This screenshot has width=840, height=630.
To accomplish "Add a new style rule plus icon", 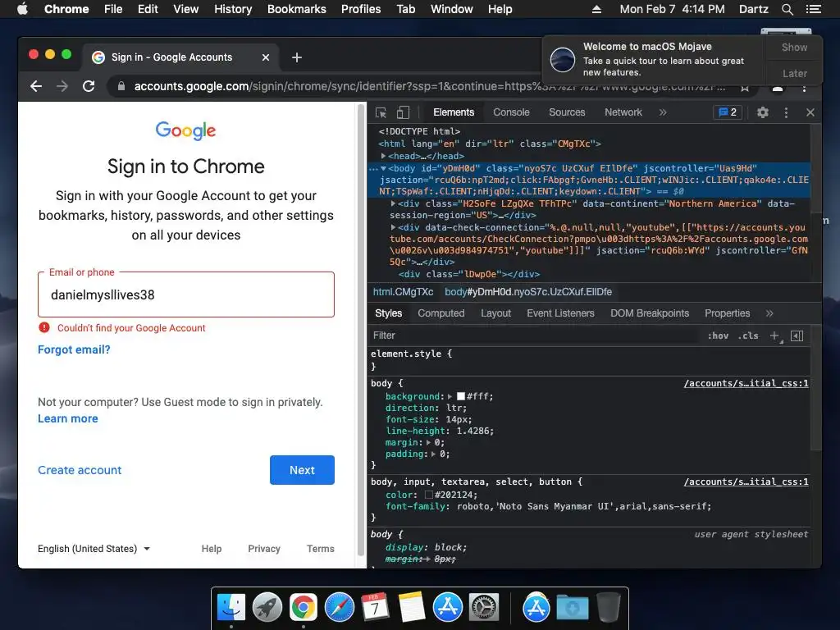I will (774, 336).
